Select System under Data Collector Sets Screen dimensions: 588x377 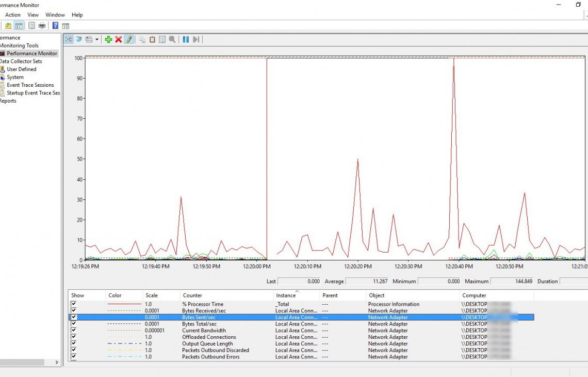15,77
